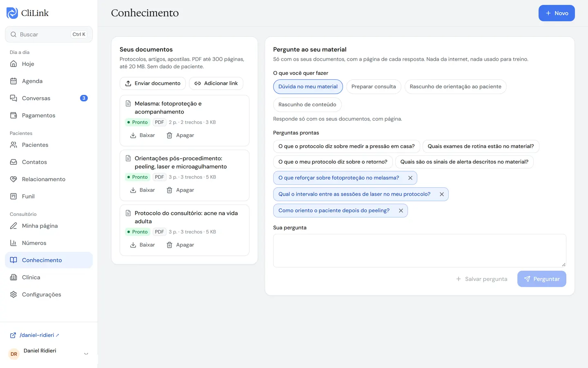The width and height of the screenshot is (588, 368).
Task: Click Enviar documento to upload
Action: (x=153, y=83)
